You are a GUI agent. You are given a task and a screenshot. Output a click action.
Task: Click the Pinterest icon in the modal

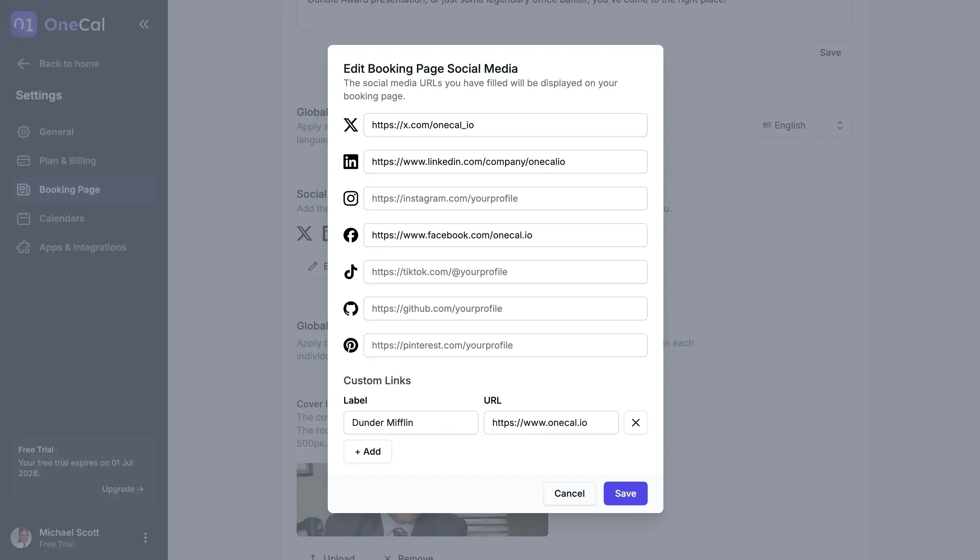tap(350, 345)
